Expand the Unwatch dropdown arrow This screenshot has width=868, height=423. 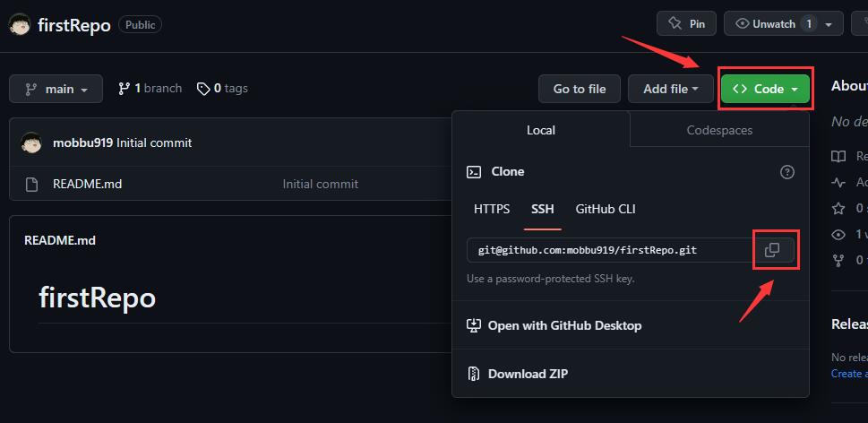click(x=829, y=24)
